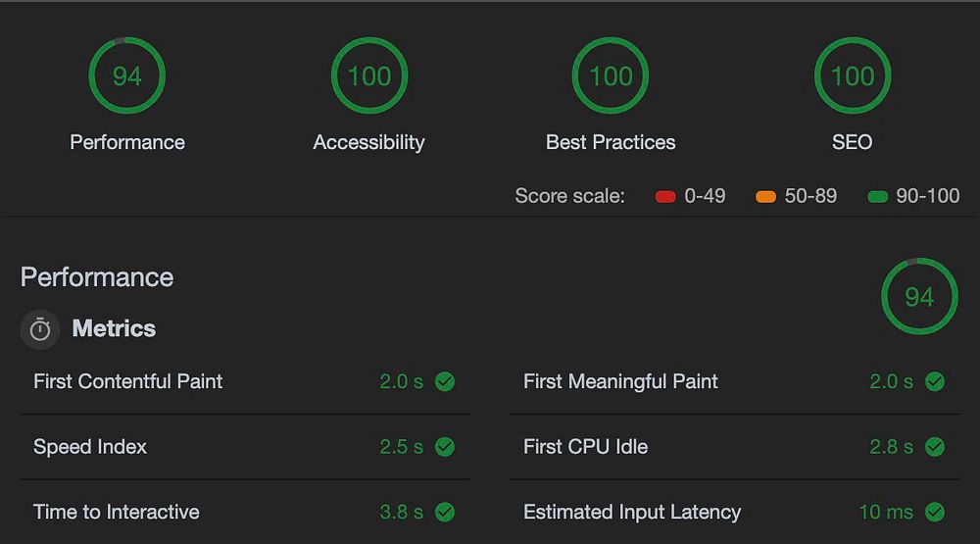Expand the Estimated Input Latency metric label
Viewport: 980px width, 544px height.
(x=632, y=512)
